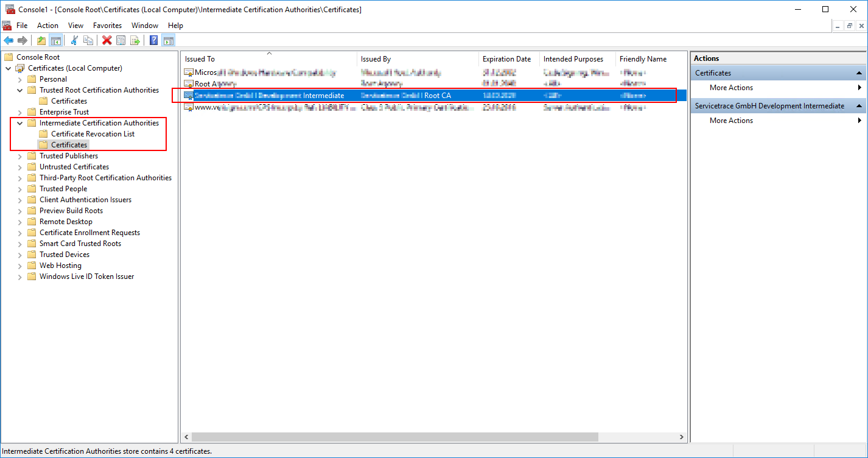This screenshot has height=458, width=868.
Task: Expand the Web Hosting tree node
Action: [x=19, y=265]
